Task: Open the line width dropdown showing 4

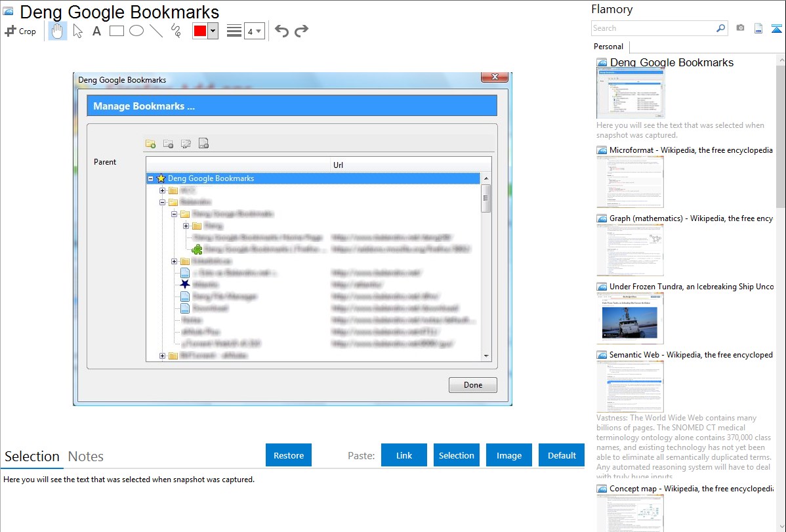Action: click(254, 31)
